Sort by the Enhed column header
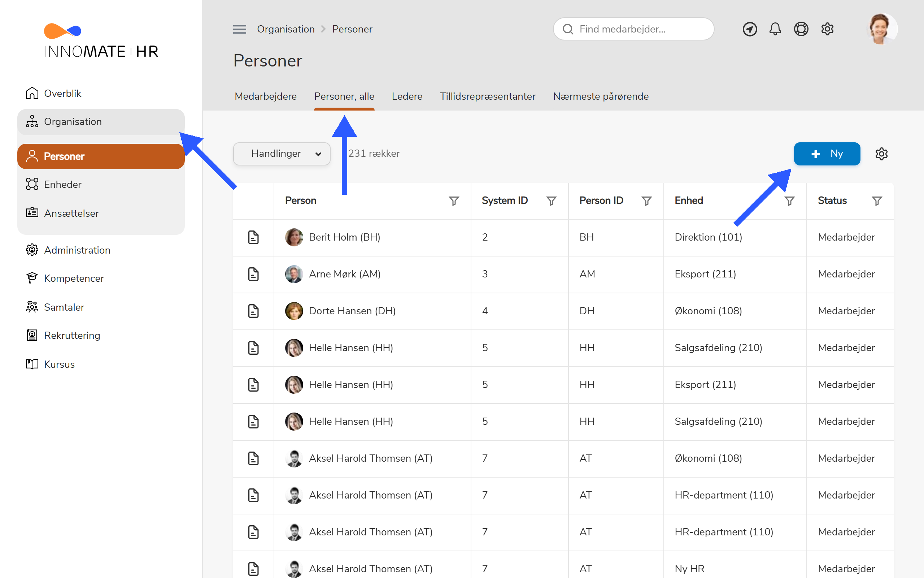This screenshot has width=924, height=578. tap(688, 201)
